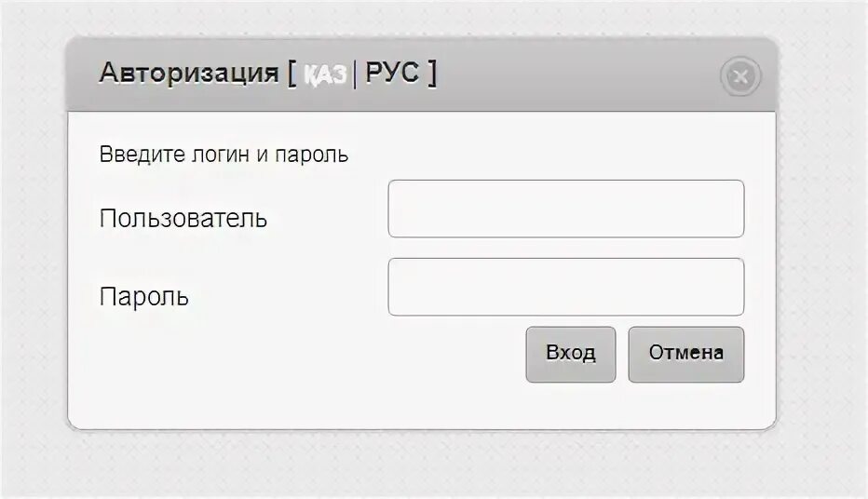Image resolution: width=868 pixels, height=499 pixels.
Task: Focus the Пароль input field
Action: pyautogui.click(x=565, y=287)
